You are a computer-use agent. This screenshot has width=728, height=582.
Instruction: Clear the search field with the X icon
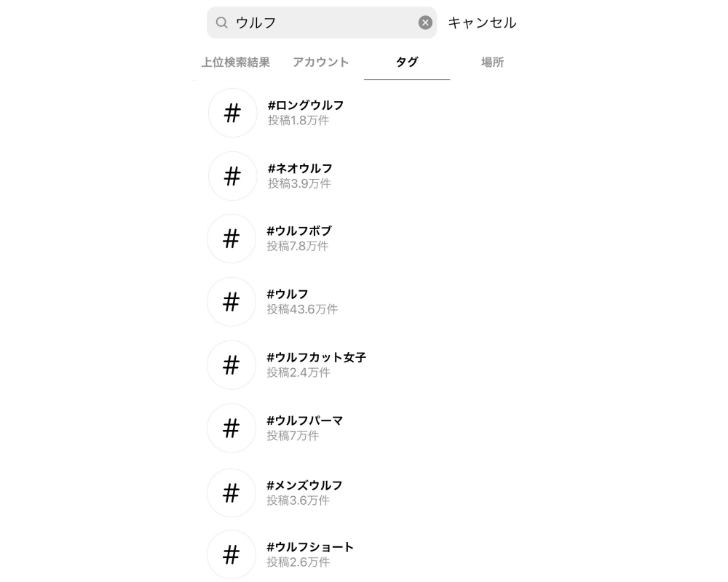click(x=425, y=23)
